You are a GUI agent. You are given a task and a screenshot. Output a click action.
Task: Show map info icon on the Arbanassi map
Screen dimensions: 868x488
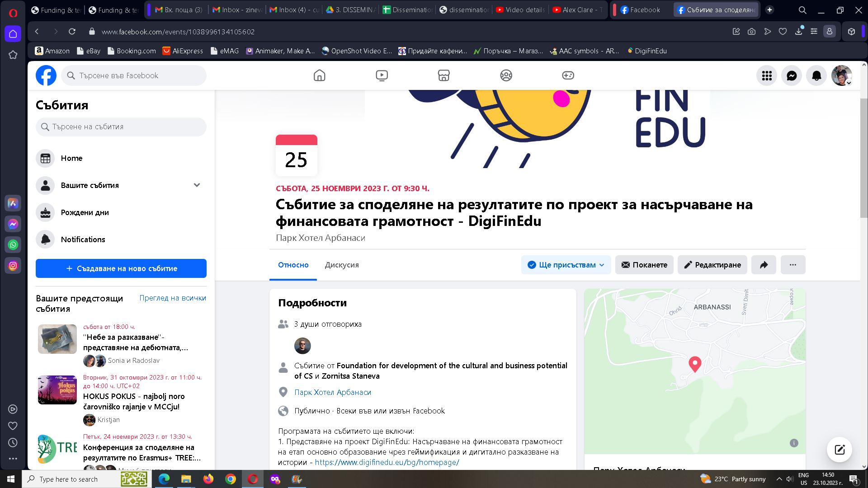[x=794, y=443]
